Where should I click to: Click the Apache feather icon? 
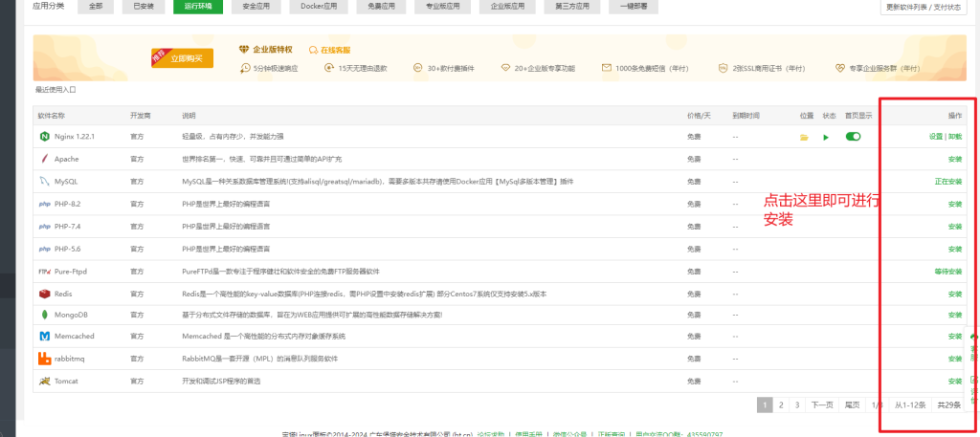pyautogui.click(x=44, y=159)
